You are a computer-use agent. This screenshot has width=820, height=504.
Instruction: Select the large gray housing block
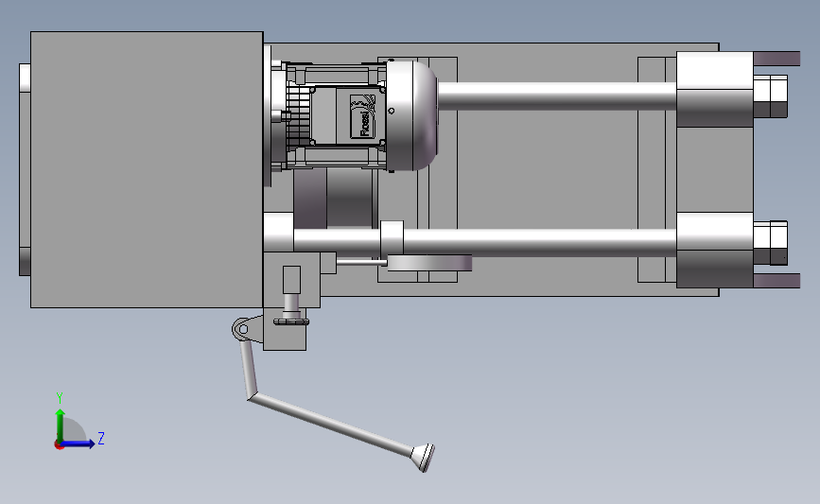[147, 169]
